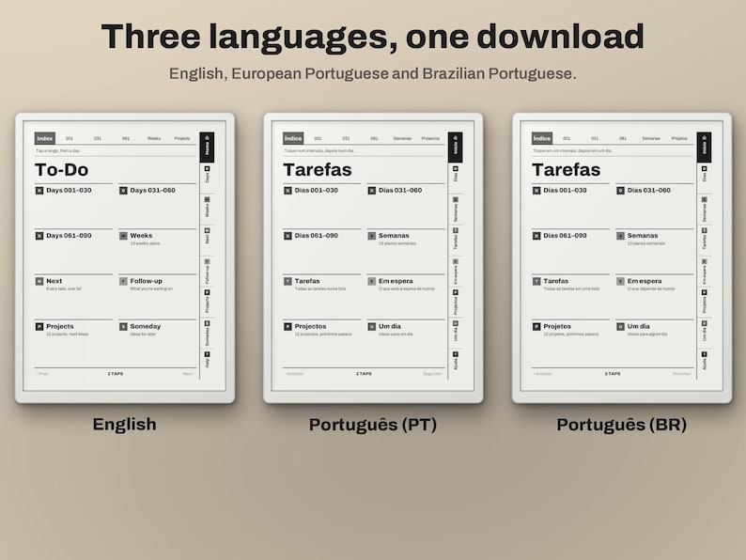Click icon beside Dias 061–090 on Português (BR) tablet
Screen dimensions: 746x560
pyautogui.click(x=536, y=236)
